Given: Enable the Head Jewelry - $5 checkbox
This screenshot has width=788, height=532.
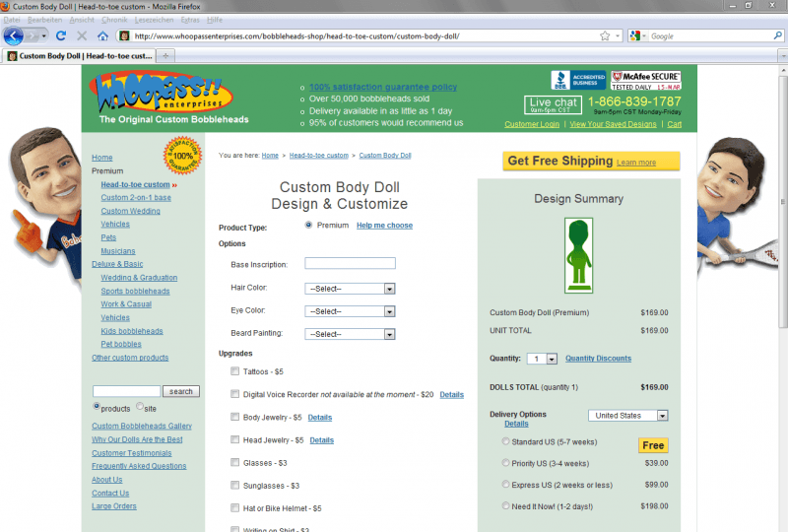Looking at the screenshot, I should (x=234, y=439).
